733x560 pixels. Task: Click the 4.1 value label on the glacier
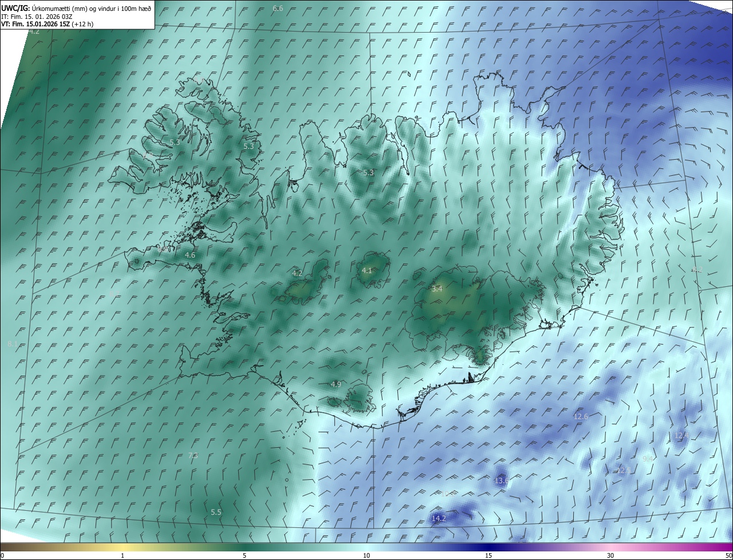[367, 271]
